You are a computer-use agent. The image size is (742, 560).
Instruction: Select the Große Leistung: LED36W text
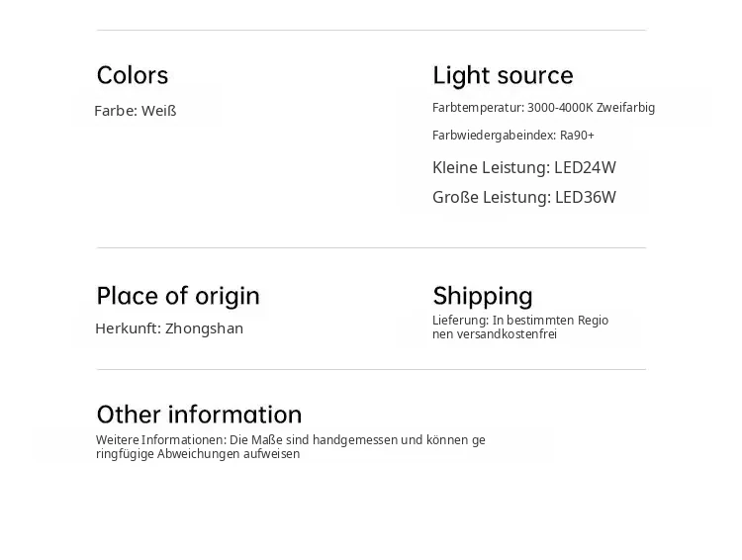pos(523,198)
